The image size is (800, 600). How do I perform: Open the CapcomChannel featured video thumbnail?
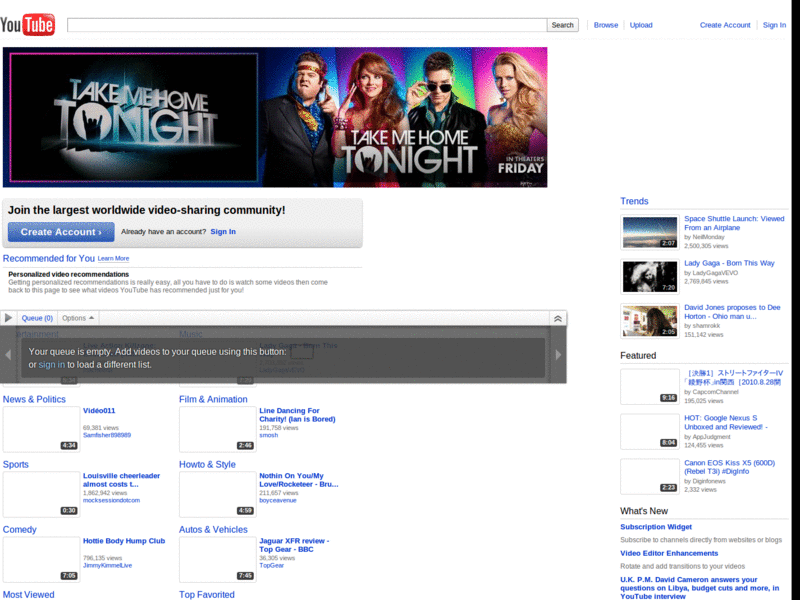click(649, 387)
